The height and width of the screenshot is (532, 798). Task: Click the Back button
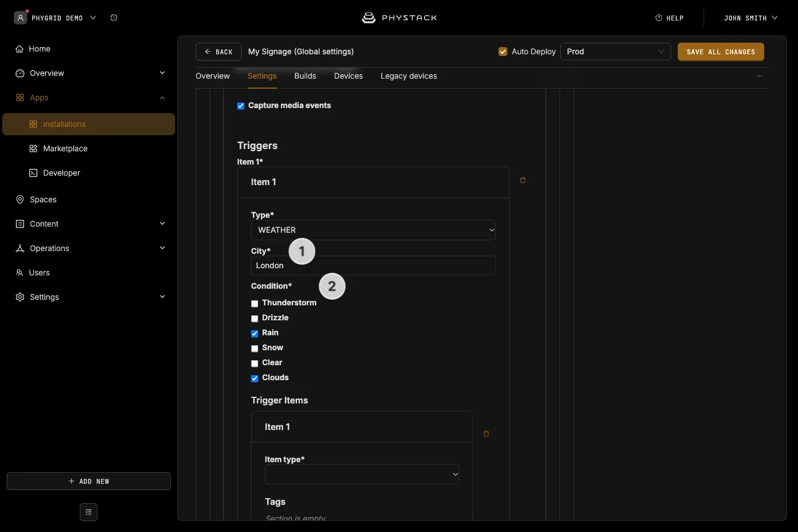tap(218, 52)
